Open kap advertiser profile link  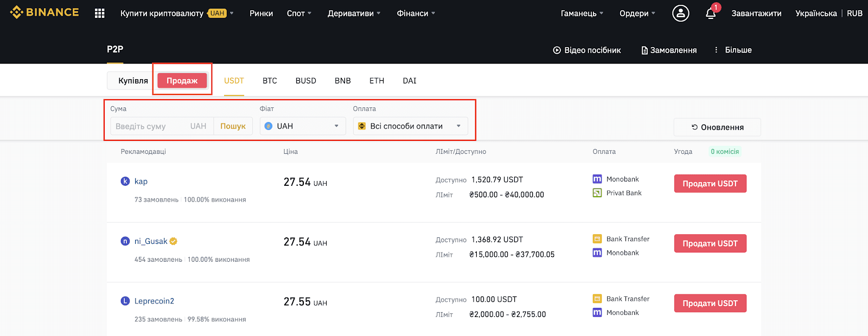141,182
